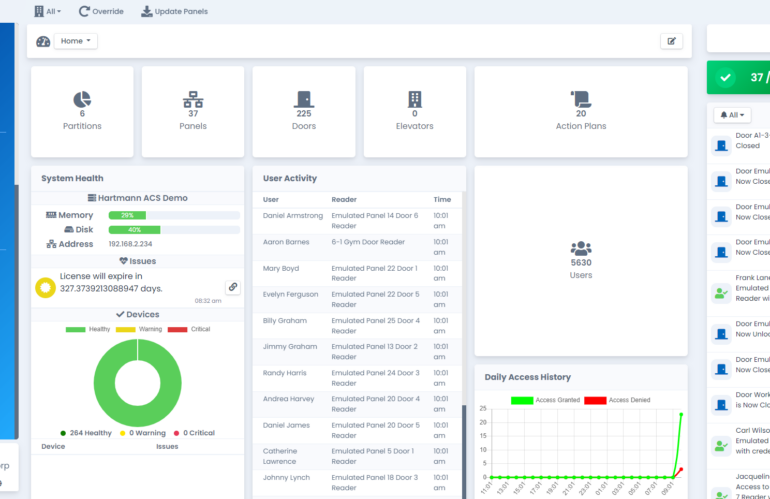Open the All building dropdown in toolbar
This screenshot has width=770, height=499.
(48, 11)
